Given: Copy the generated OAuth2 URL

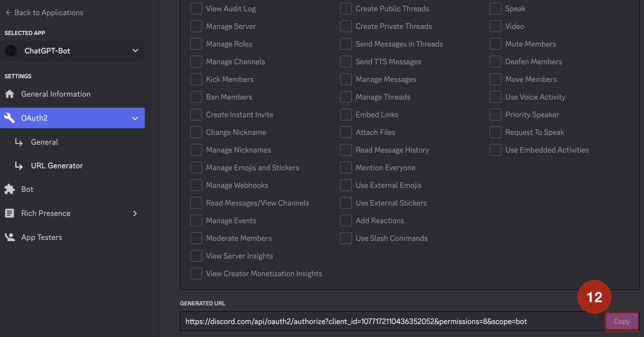Looking at the screenshot, I should [x=621, y=321].
